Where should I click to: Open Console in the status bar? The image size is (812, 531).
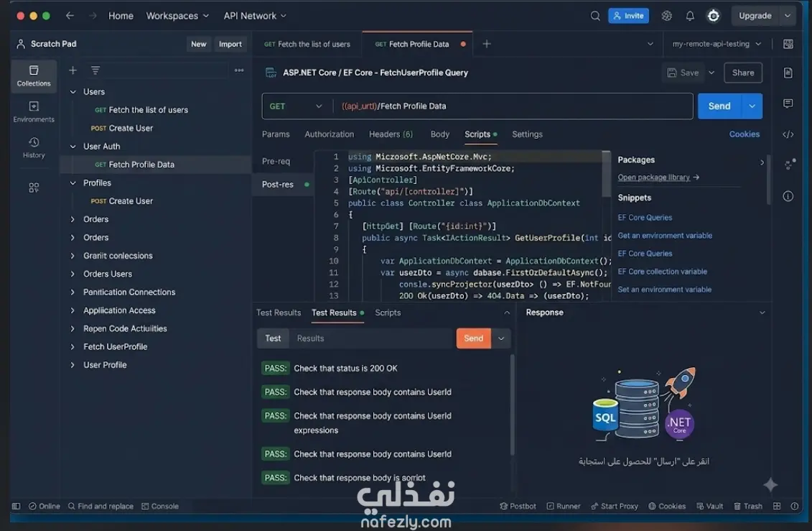point(160,506)
